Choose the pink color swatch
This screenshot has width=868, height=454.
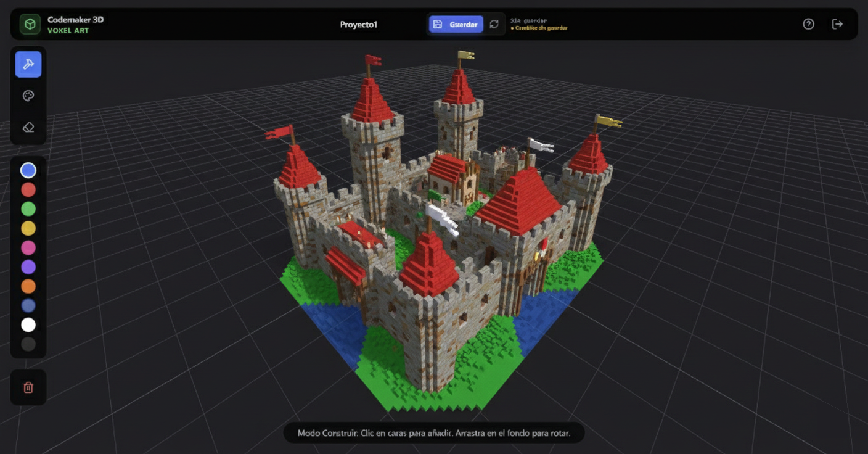(28, 247)
